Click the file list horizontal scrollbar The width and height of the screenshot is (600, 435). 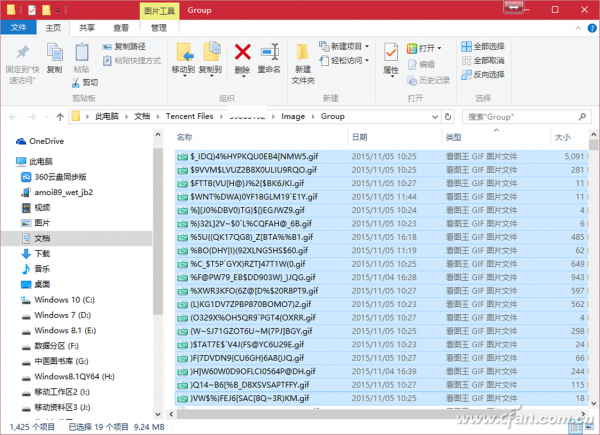pos(377,414)
